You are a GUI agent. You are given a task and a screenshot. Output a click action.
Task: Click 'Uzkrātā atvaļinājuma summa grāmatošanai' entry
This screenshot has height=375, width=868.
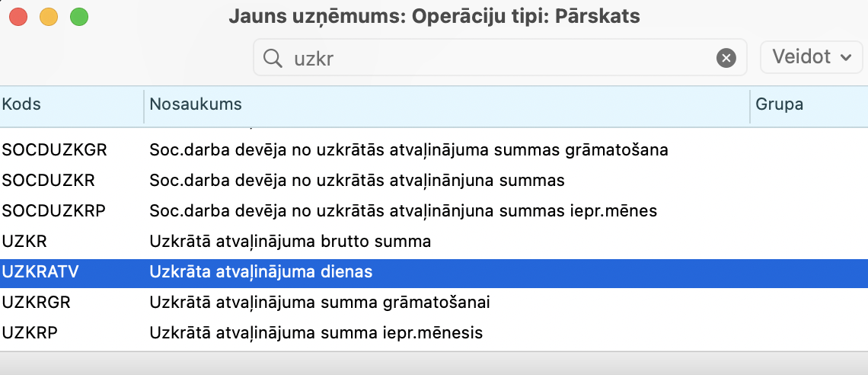[x=319, y=303]
